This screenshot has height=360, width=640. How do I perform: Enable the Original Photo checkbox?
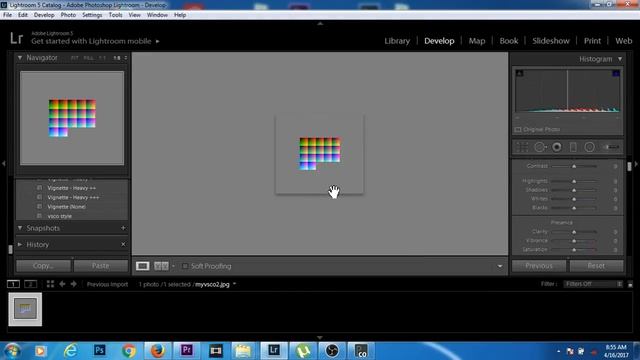click(518, 129)
